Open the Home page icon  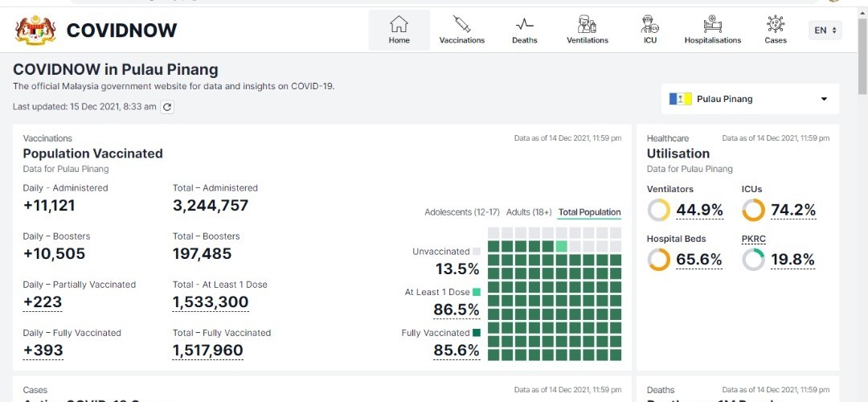coord(399,24)
